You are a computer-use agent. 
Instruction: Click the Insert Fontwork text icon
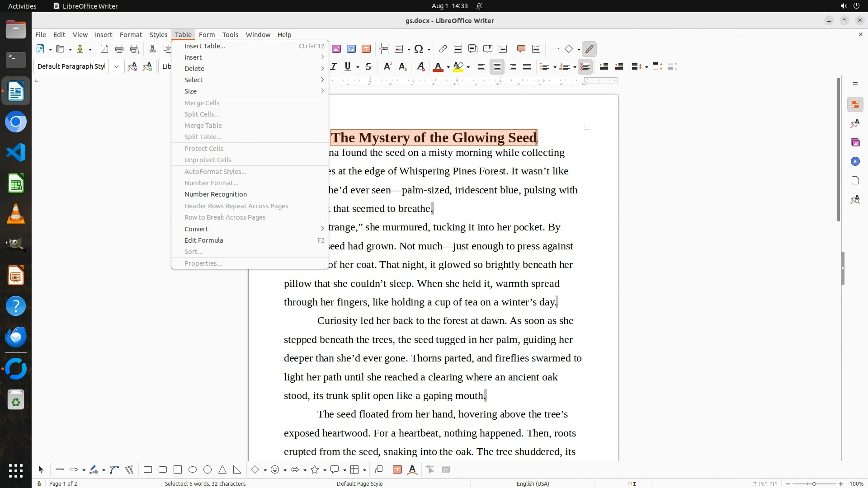tap(412, 469)
